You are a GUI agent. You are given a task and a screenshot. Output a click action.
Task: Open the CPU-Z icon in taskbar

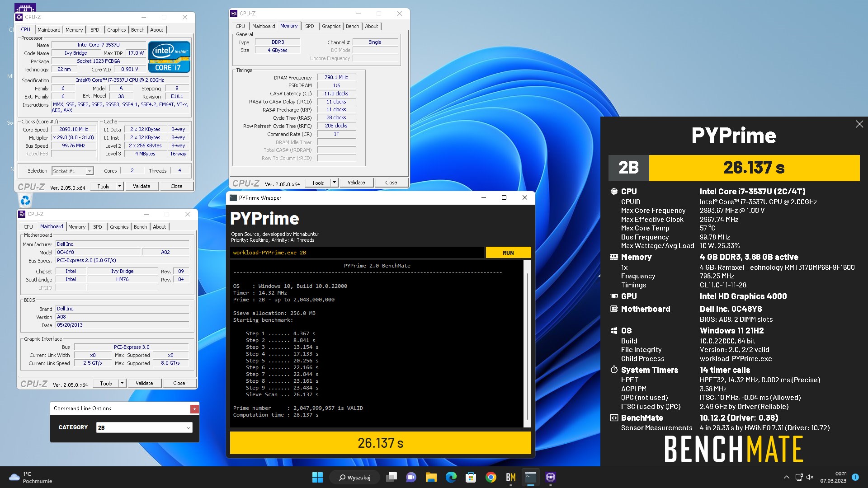click(x=550, y=477)
